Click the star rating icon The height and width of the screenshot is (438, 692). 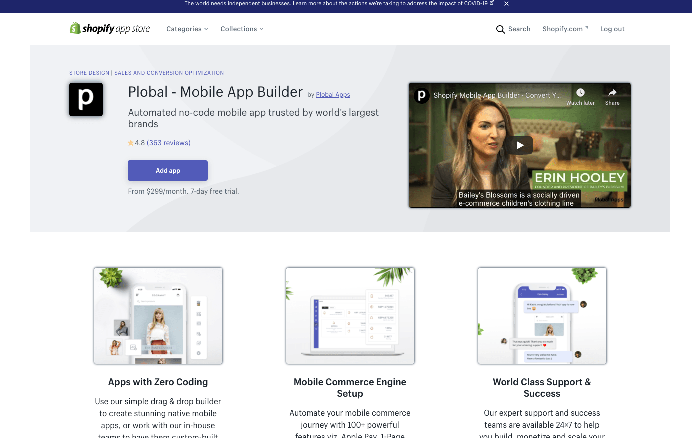(x=131, y=143)
